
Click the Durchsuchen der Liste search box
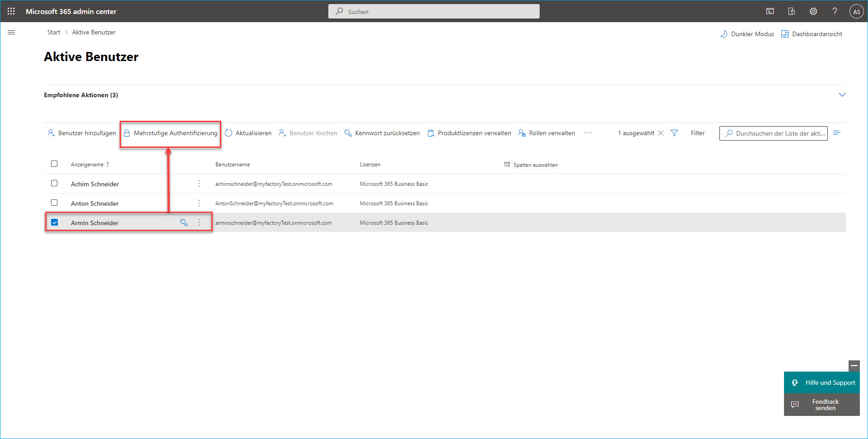pos(773,133)
